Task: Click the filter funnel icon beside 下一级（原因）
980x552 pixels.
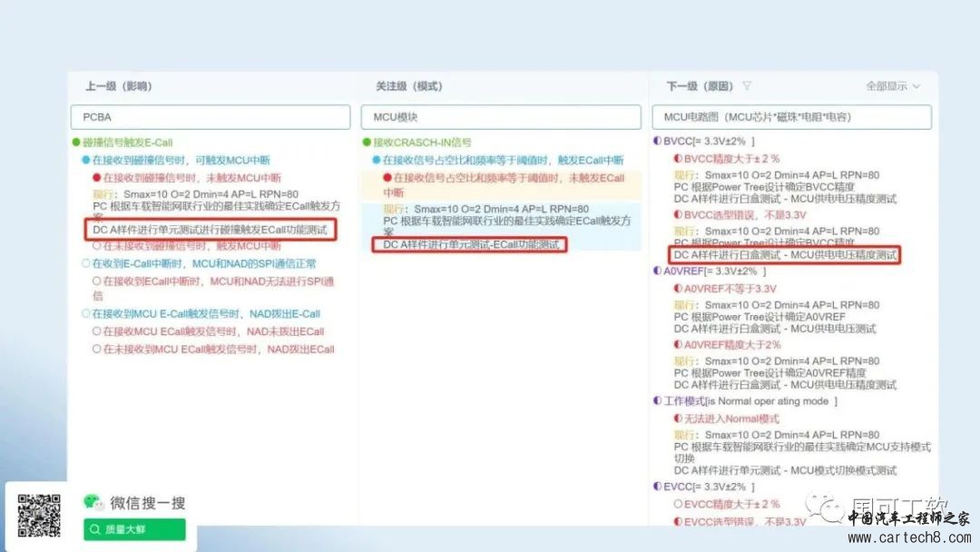Action: click(x=747, y=85)
